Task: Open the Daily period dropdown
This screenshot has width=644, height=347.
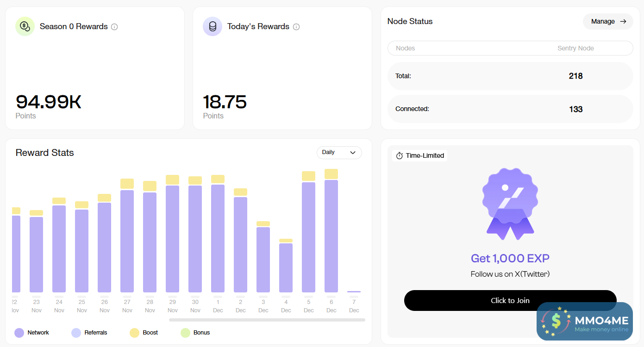Action: (339, 152)
